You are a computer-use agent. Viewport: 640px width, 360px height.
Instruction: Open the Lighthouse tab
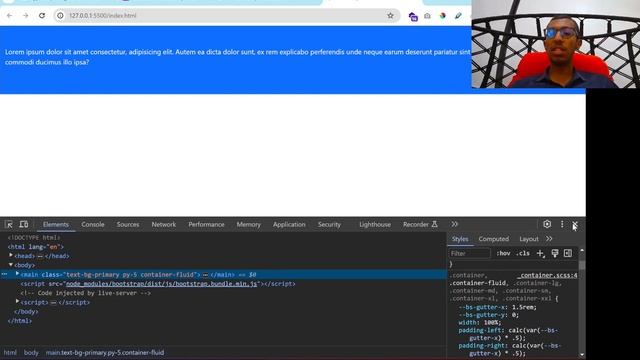(375, 224)
